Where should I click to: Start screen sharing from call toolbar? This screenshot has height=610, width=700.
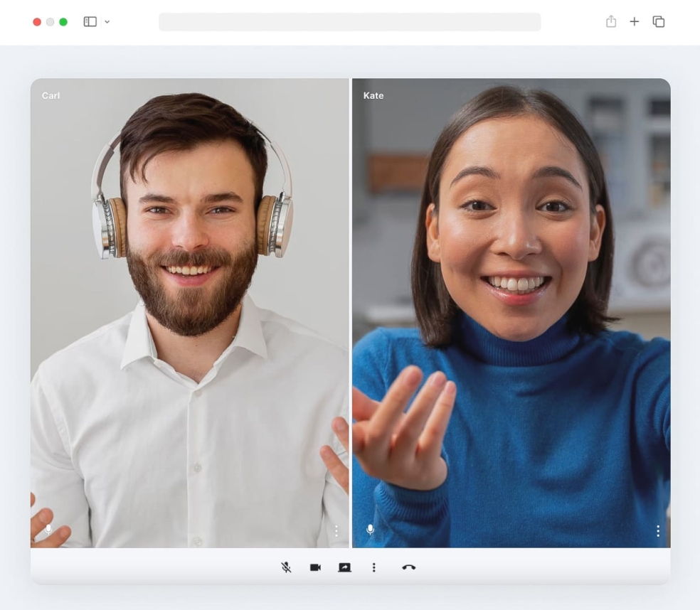click(344, 567)
